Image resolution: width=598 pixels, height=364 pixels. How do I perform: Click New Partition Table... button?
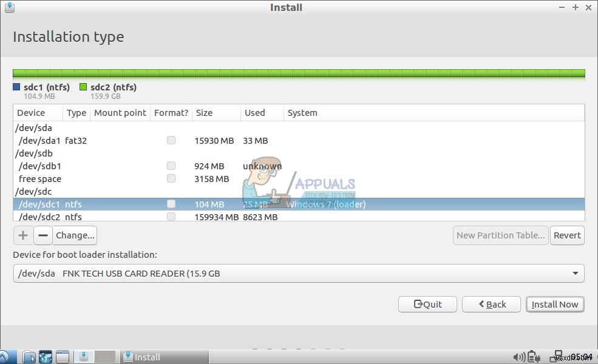click(501, 235)
